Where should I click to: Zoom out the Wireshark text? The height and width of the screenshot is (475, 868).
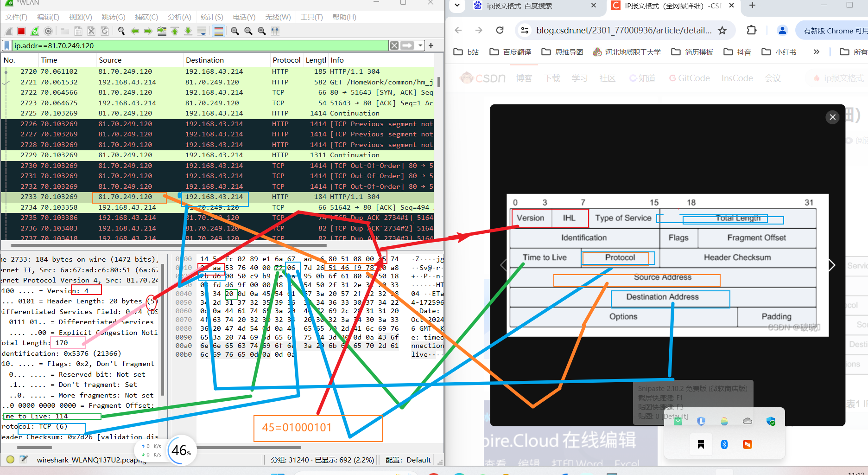248,31
